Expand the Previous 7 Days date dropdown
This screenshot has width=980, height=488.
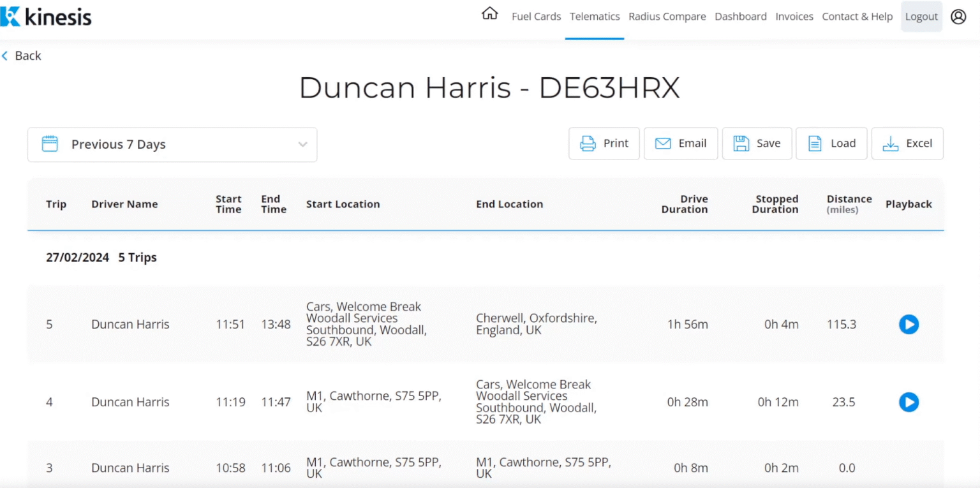pos(172,144)
